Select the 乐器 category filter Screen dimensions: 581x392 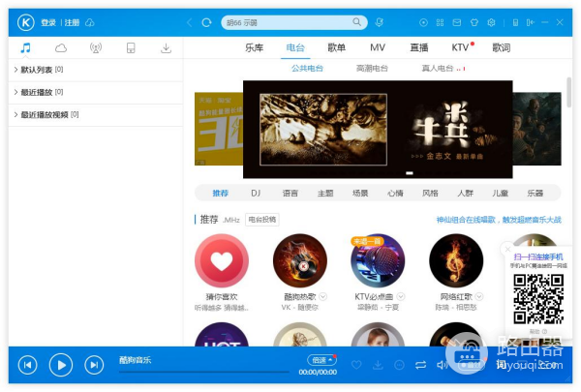535,193
